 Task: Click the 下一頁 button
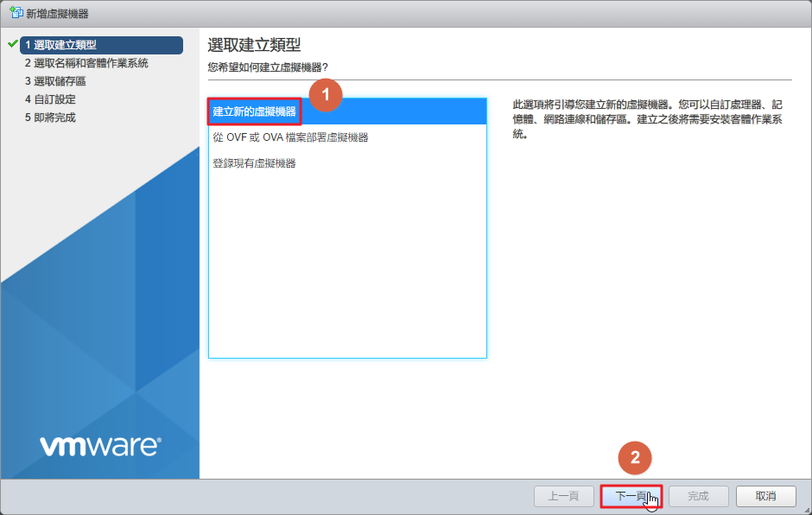(631, 496)
